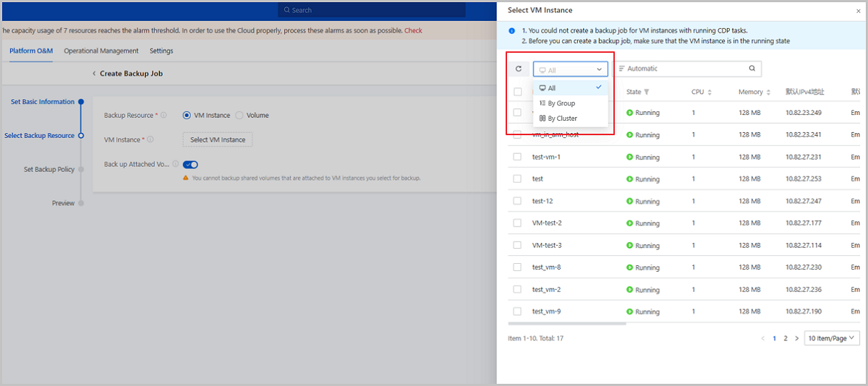Sort by the CPU column arrows

coord(710,93)
